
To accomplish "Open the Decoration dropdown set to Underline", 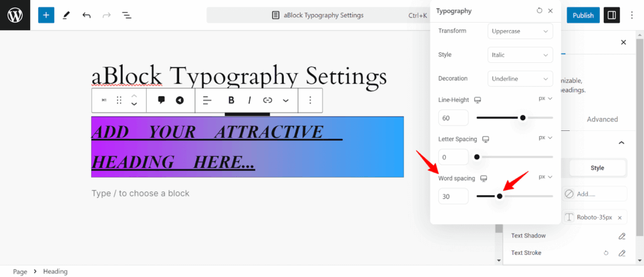I will pyautogui.click(x=520, y=79).
